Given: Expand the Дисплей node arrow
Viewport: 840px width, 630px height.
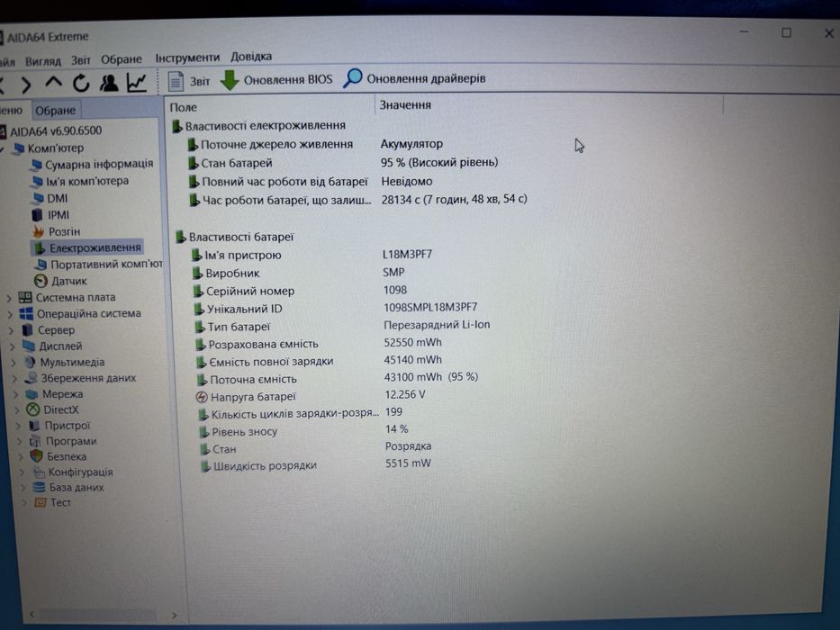Looking at the screenshot, I should point(13,347).
